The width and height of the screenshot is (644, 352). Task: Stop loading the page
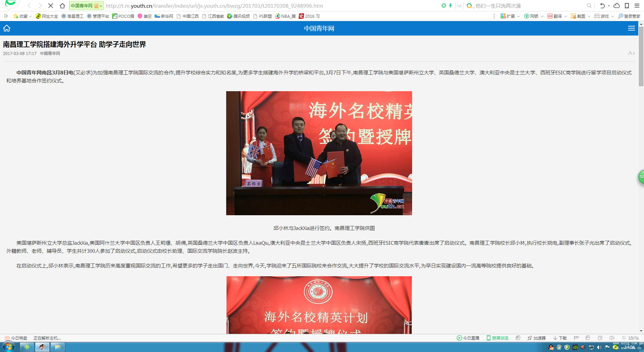pos(51,6)
